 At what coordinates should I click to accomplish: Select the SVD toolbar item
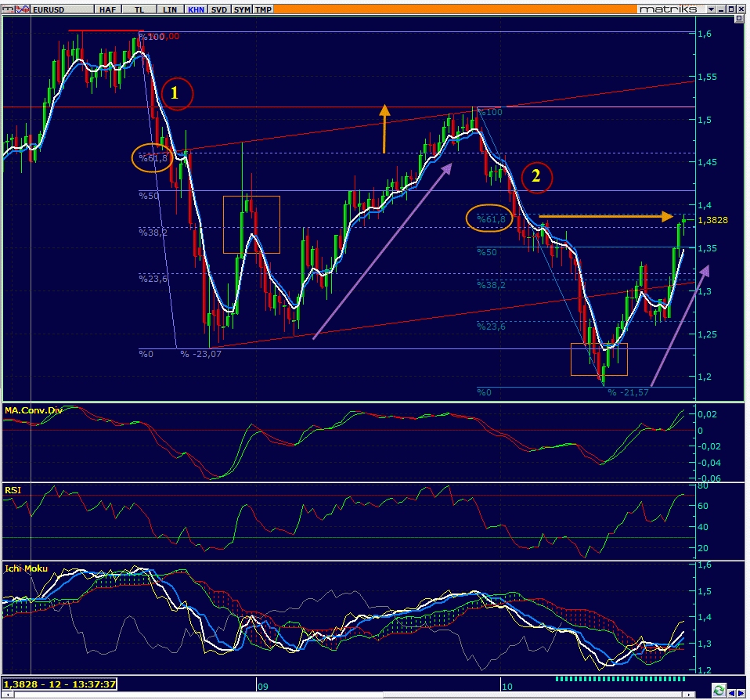pos(221,9)
